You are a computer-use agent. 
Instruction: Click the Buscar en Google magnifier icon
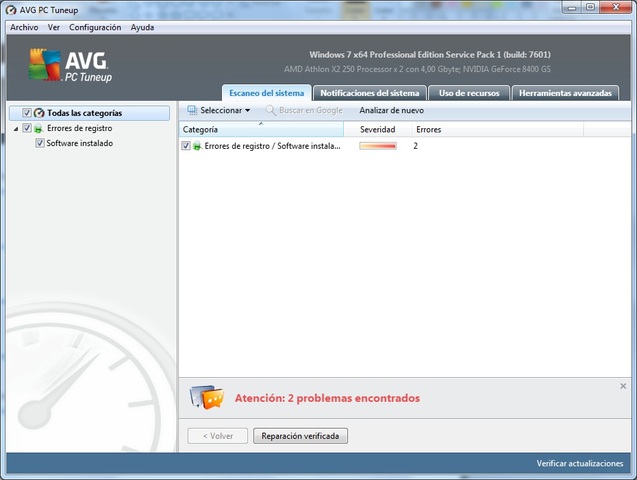pyautogui.click(x=271, y=110)
